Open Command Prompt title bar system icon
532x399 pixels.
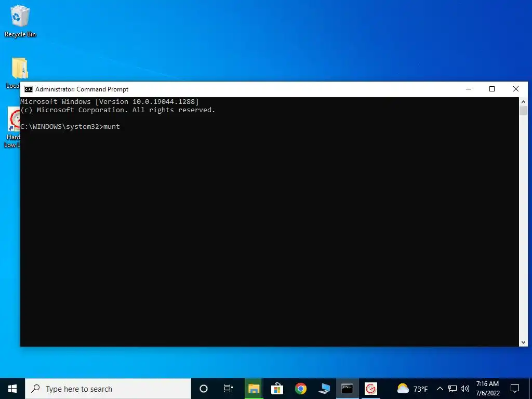(x=29, y=89)
